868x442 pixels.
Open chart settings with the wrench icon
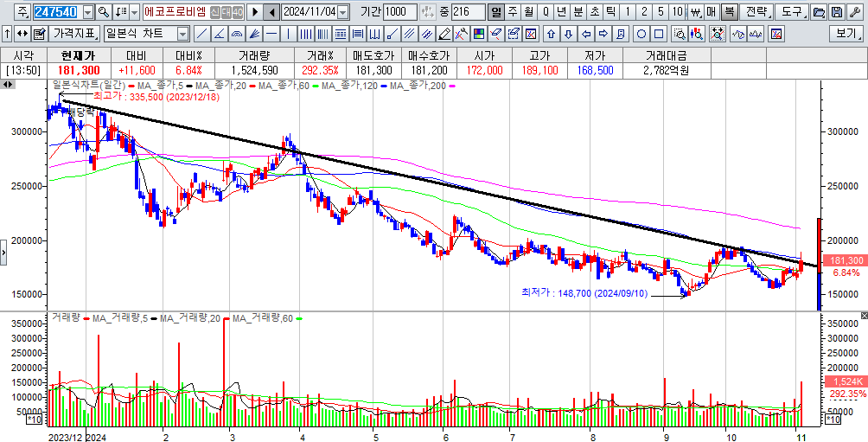[x=853, y=12]
